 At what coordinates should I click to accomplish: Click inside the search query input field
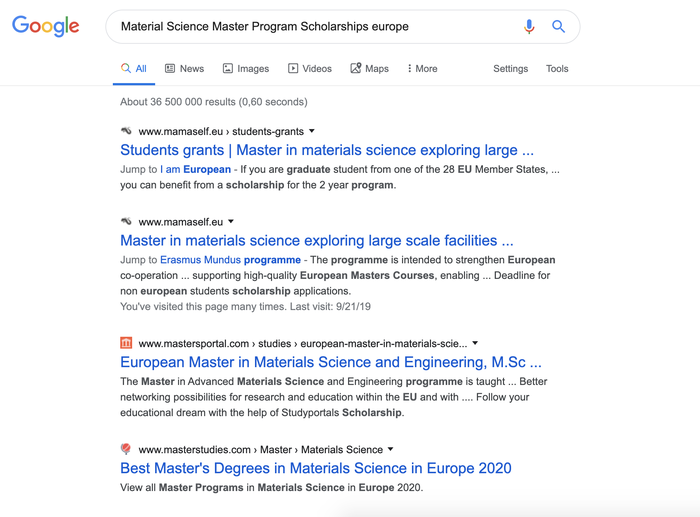point(310,27)
